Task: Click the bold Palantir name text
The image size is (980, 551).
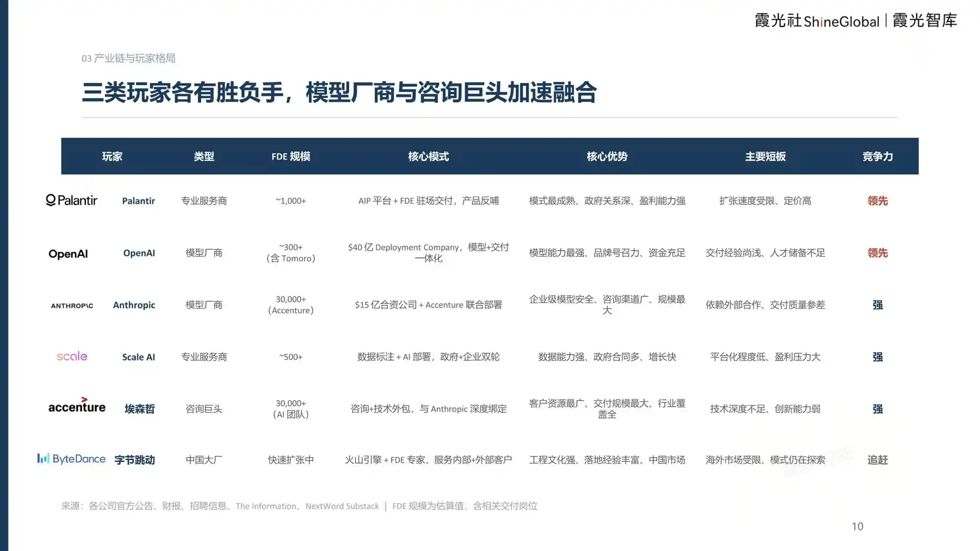Action: coord(138,201)
